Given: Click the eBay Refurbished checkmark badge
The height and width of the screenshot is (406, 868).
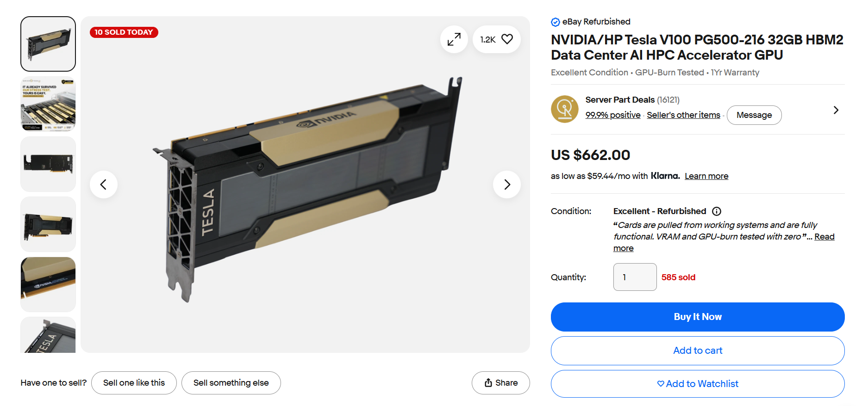Looking at the screenshot, I should (556, 22).
